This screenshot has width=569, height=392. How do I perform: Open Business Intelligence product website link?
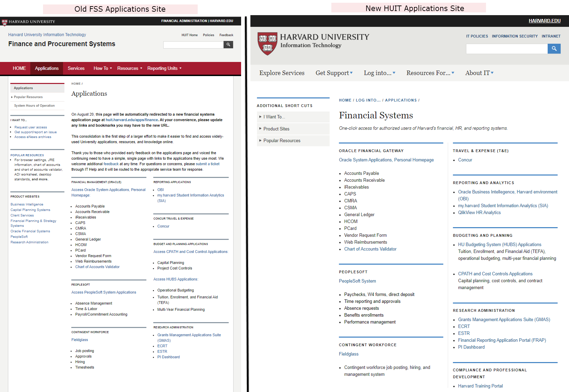point(27,204)
